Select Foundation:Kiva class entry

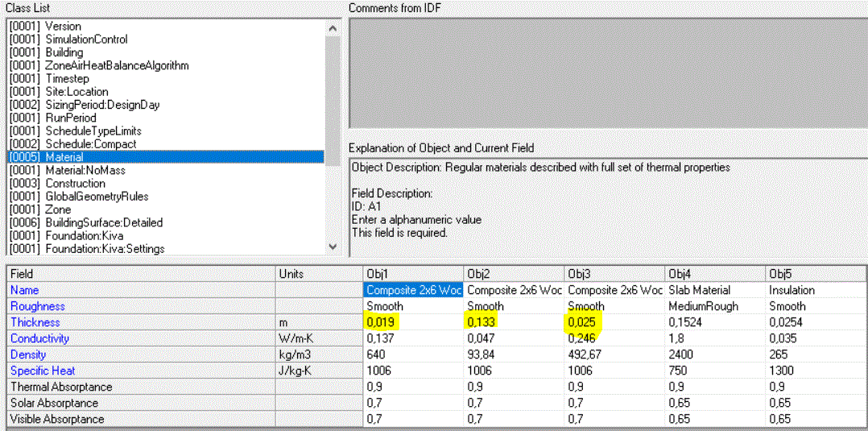point(166,236)
